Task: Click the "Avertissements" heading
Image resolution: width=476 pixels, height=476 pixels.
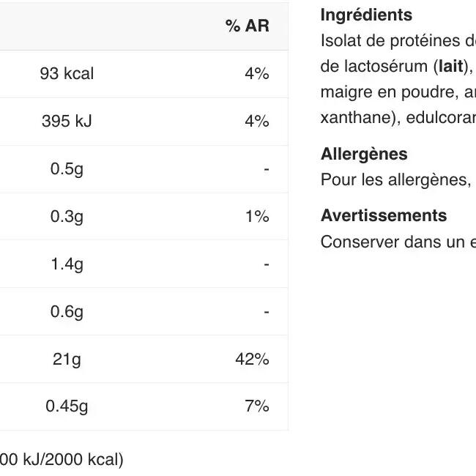Action: [x=384, y=216]
